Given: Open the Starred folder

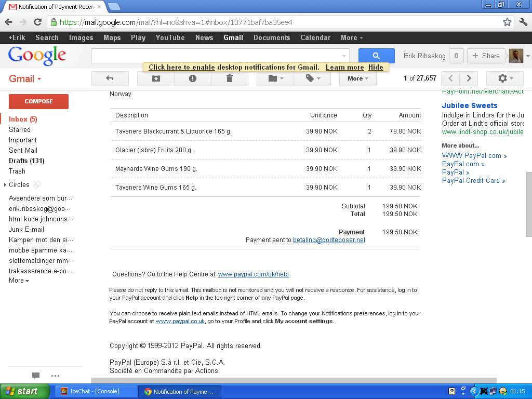Looking at the screenshot, I should 20,129.
